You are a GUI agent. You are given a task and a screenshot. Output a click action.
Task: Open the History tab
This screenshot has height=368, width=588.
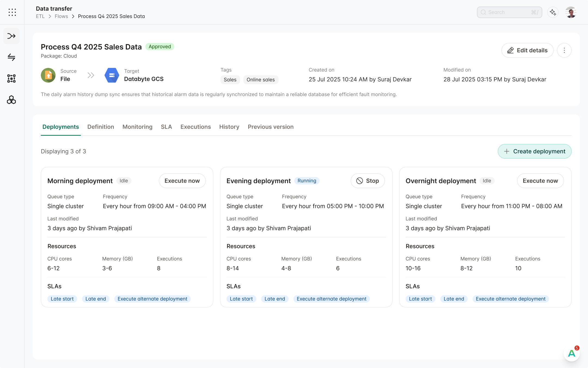[x=229, y=127]
